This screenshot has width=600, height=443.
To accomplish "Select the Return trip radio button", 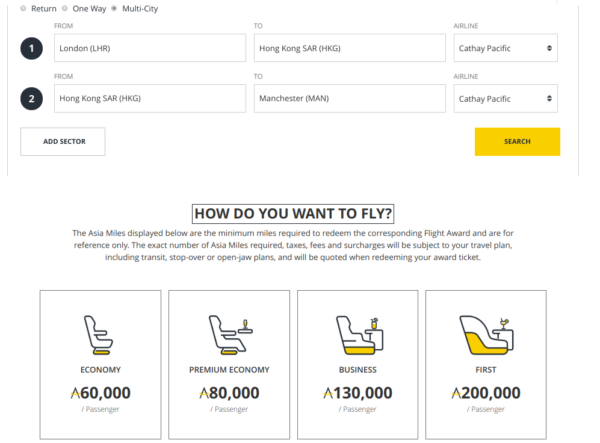I will [24, 8].
